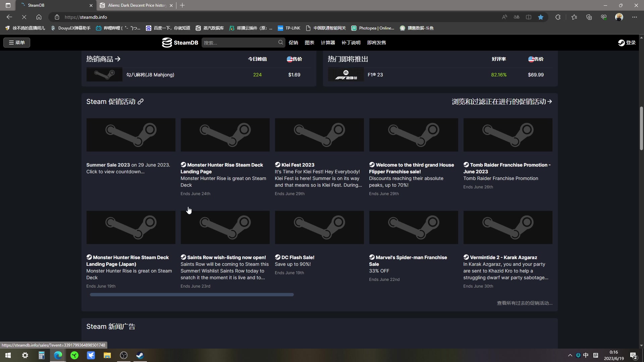This screenshot has height=362, width=644.
Task: Open favorites list icon
Action: [x=574, y=17]
